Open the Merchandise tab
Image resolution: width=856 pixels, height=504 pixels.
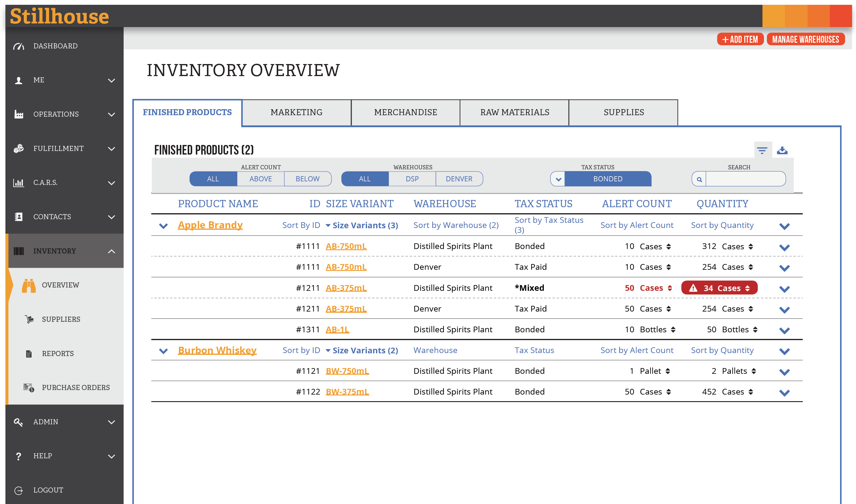tap(405, 112)
